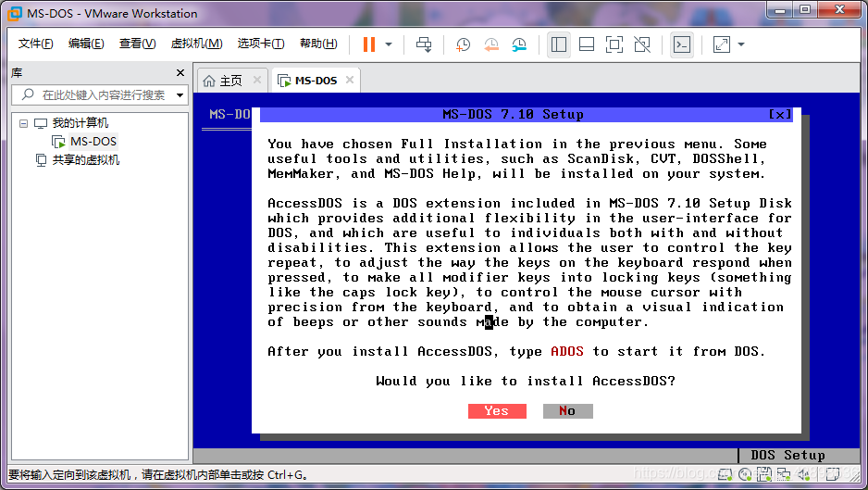
Task: Open the snapshot manager
Action: (x=519, y=44)
